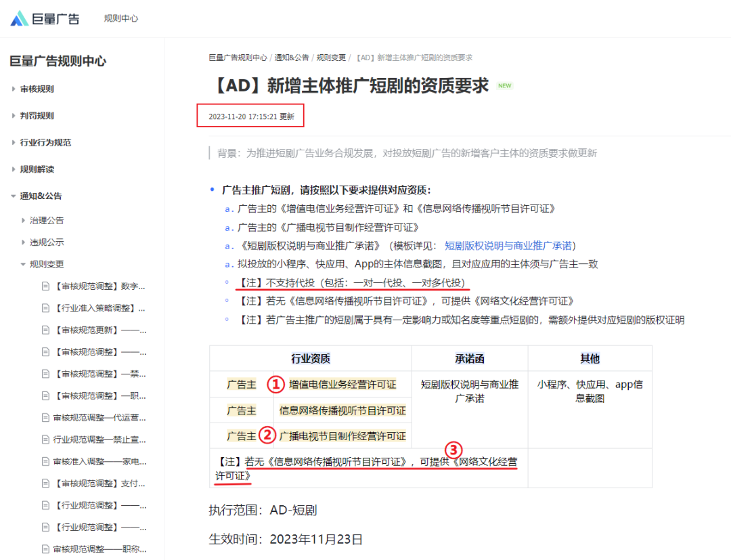Click document icon beside 【审核规范调整】支付...

45,483
